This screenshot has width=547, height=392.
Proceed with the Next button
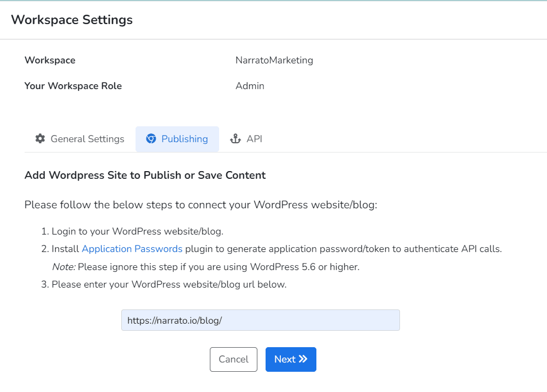pyautogui.click(x=291, y=359)
